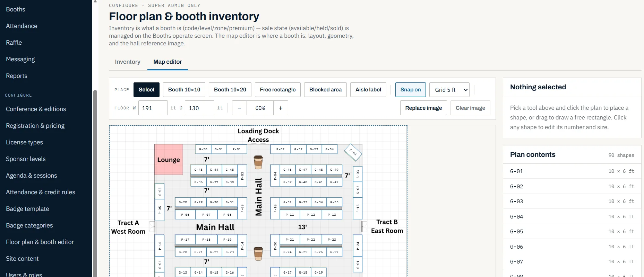Activate the Select tool
Image resolution: width=644 pixels, height=277 pixels.
click(147, 90)
